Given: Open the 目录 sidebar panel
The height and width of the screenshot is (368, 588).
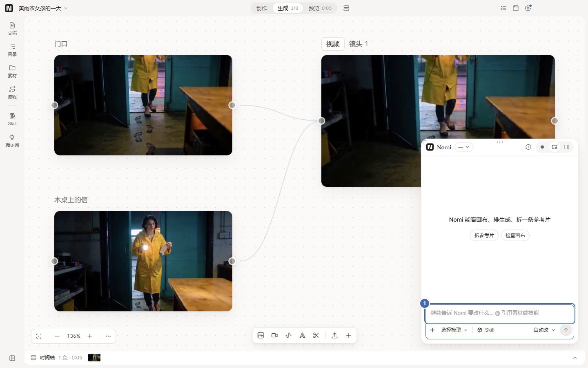Looking at the screenshot, I should click(12, 50).
